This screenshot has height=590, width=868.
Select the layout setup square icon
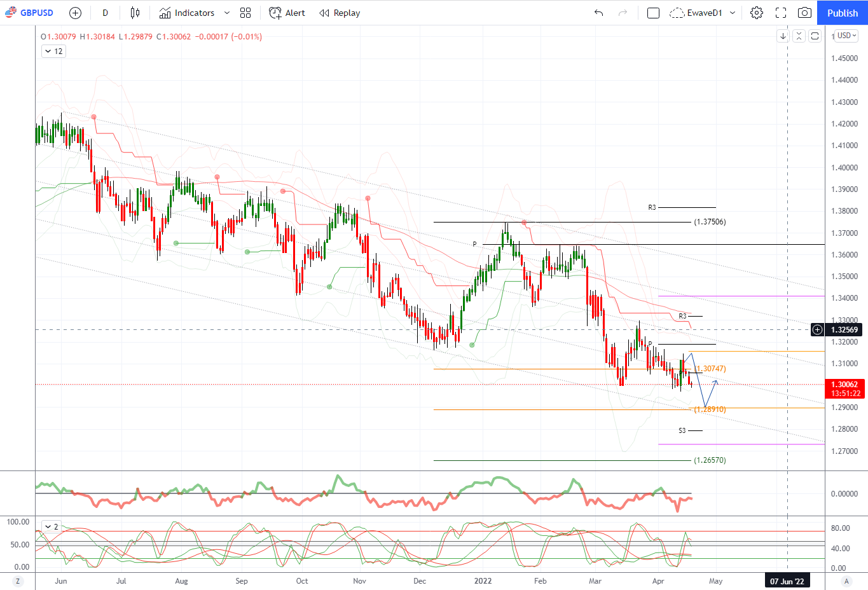pos(653,13)
